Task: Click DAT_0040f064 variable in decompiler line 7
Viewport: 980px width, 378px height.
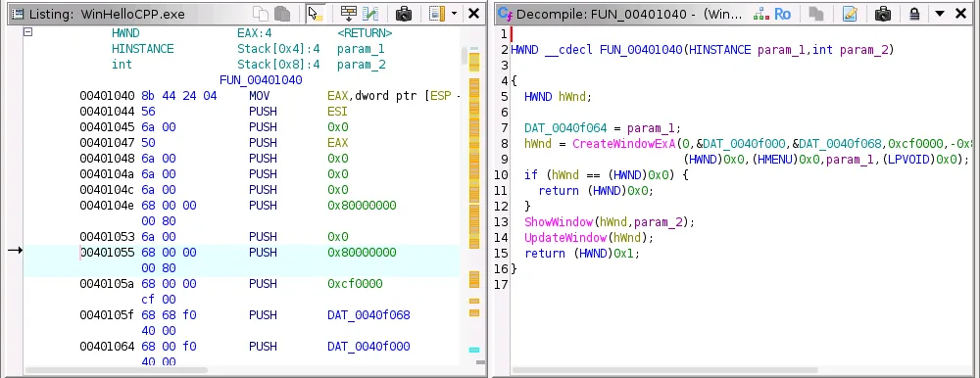Action: (x=565, y=128)
